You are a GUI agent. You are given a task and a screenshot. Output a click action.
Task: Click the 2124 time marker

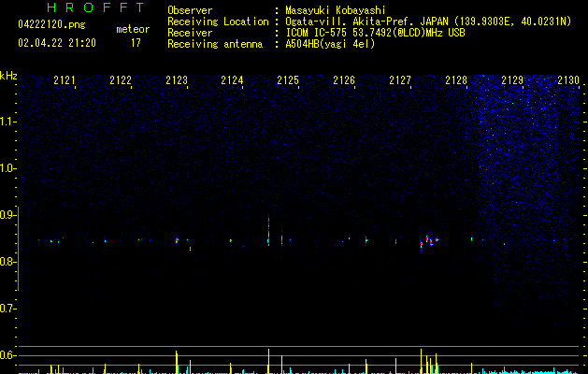pos(232,80)
